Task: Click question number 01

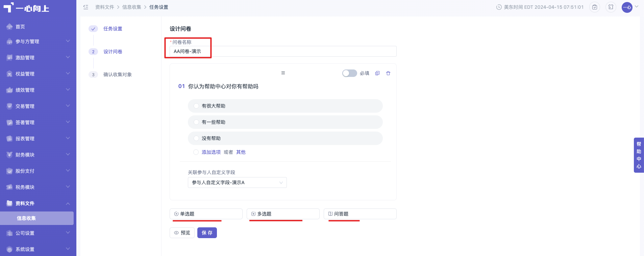Action: pos(181,86)
